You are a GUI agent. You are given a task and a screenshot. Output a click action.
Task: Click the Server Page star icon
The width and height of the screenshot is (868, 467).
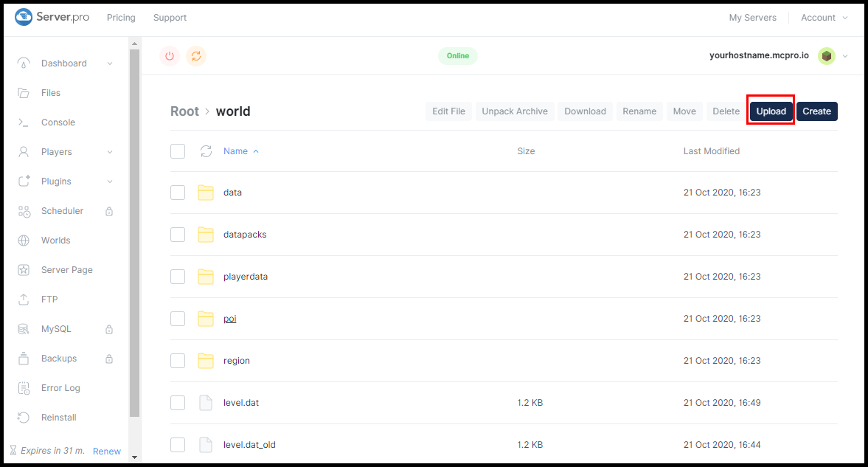24,270
